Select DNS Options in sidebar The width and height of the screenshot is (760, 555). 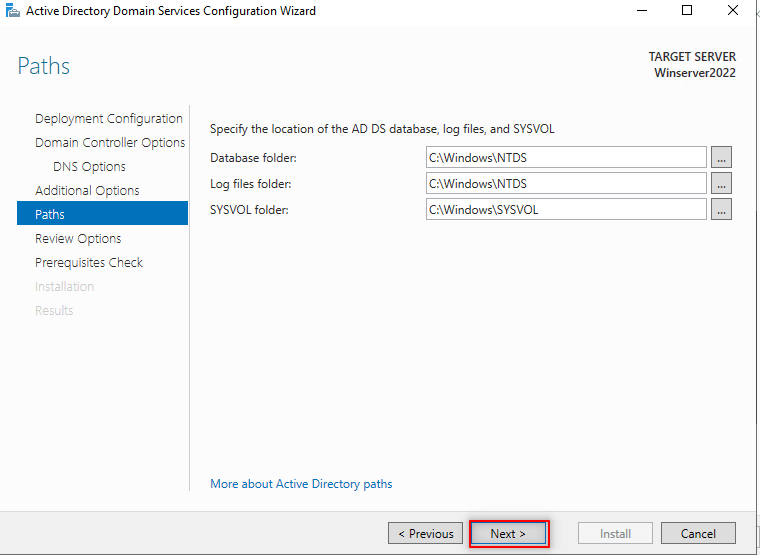[89, 166]
